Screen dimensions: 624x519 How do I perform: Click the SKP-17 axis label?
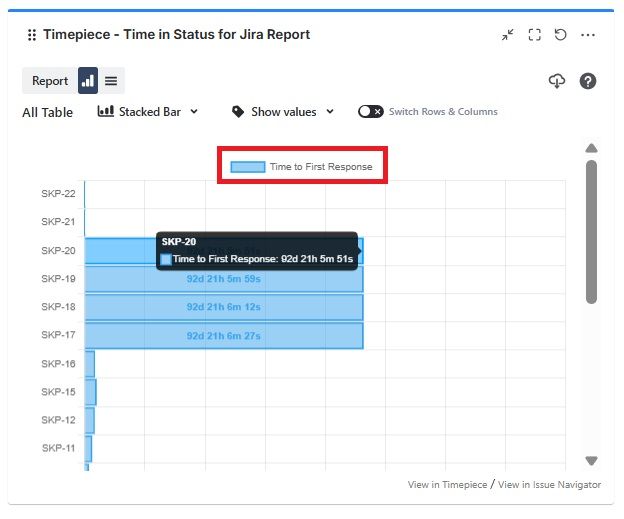(58, 335)
